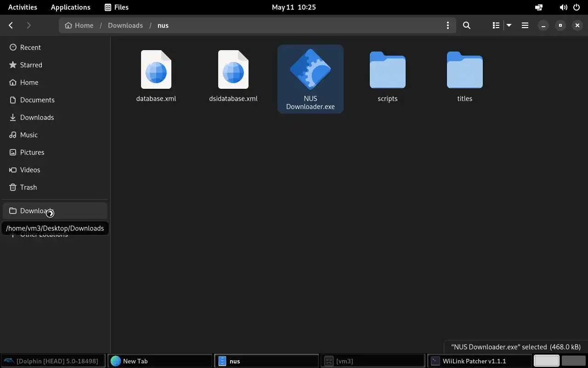
Task: Click the nus path segment
Action: (x=163, y=25)
